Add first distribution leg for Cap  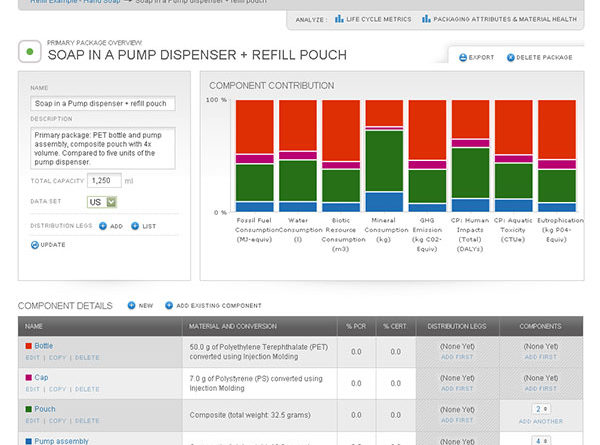457,389
